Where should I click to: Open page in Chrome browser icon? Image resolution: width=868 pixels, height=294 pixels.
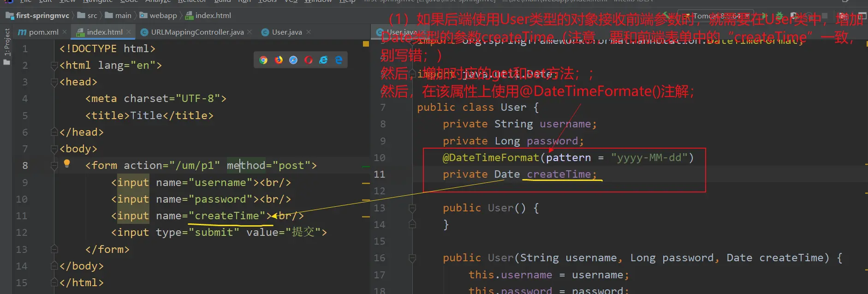263,60
